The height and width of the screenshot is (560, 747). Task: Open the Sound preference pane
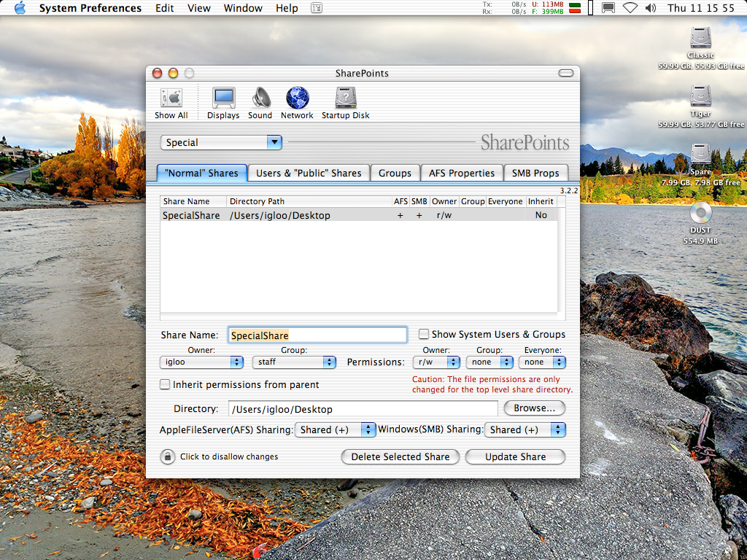[x=260, y=104]
